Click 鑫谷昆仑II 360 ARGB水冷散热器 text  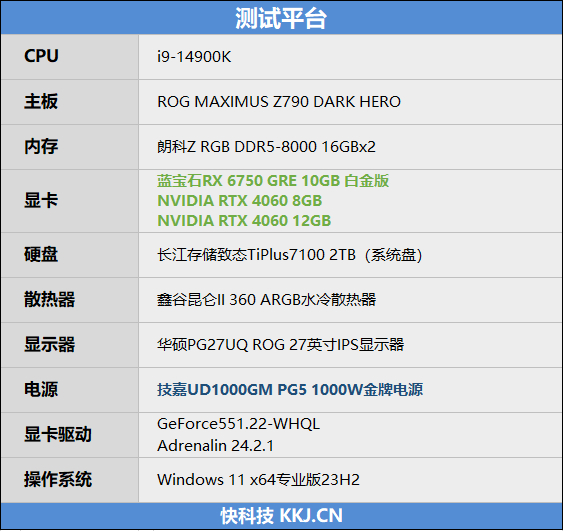(x=267, y=300)
